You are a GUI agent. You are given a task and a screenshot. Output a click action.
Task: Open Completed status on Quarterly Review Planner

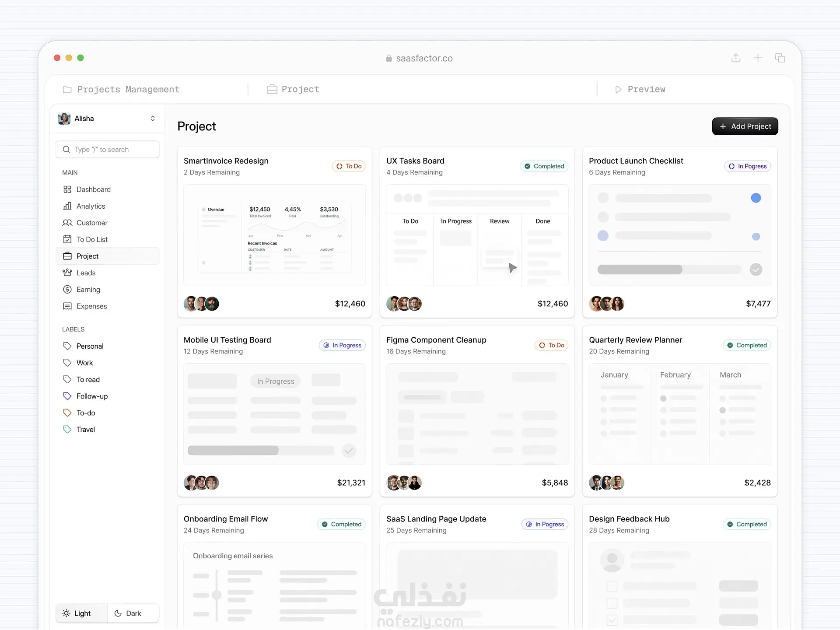[747, 345]
